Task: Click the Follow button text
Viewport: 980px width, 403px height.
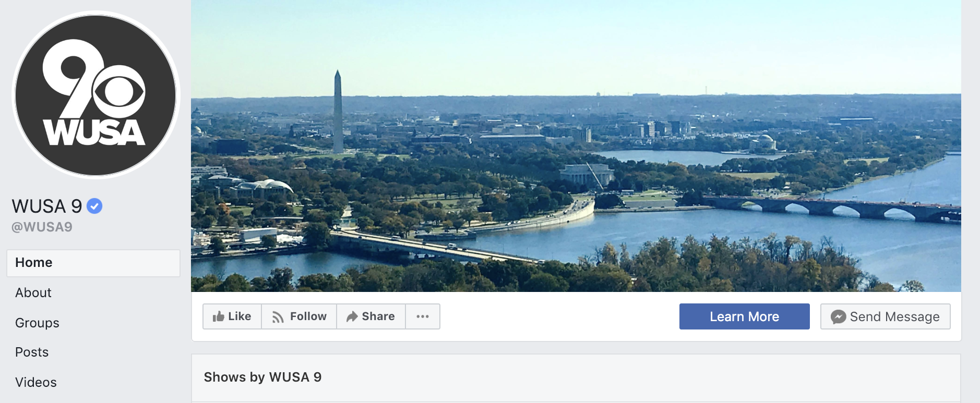Action: pos(308,316)
